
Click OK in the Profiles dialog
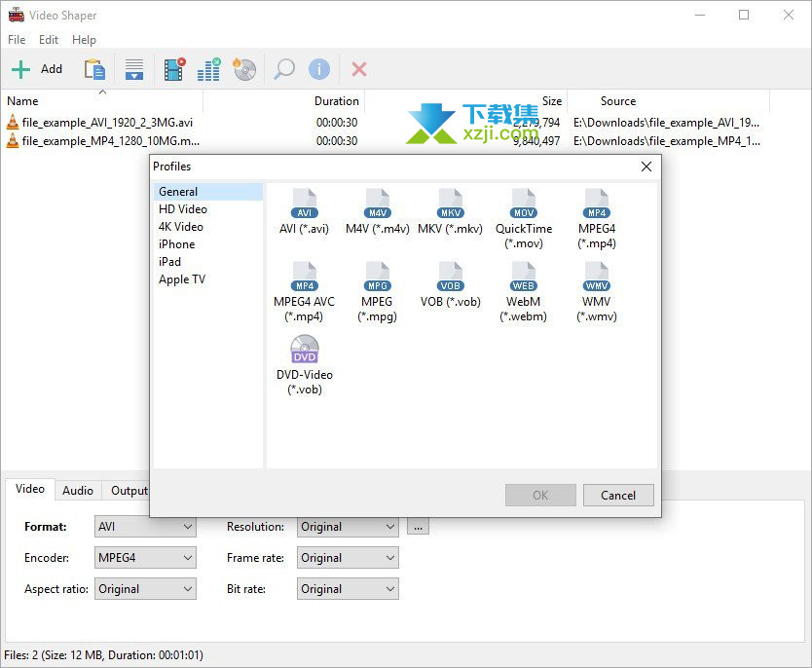[x=540, y=495]
